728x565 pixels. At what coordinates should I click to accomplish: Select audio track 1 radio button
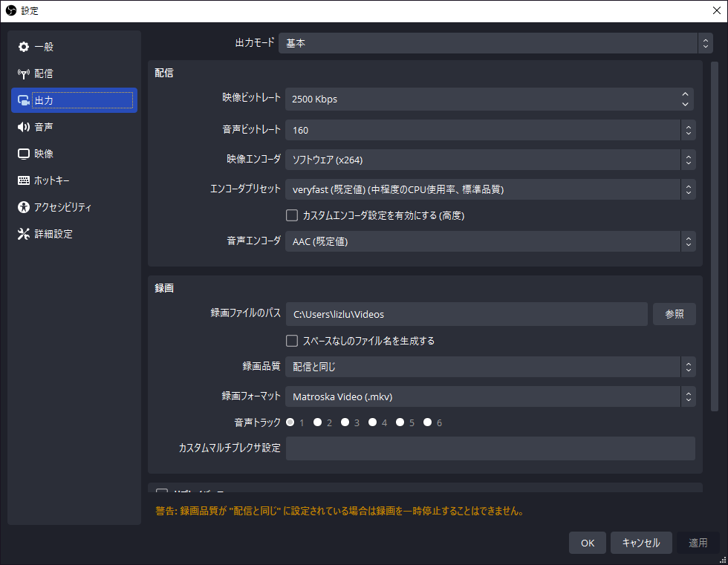click(x=290, y=422)
